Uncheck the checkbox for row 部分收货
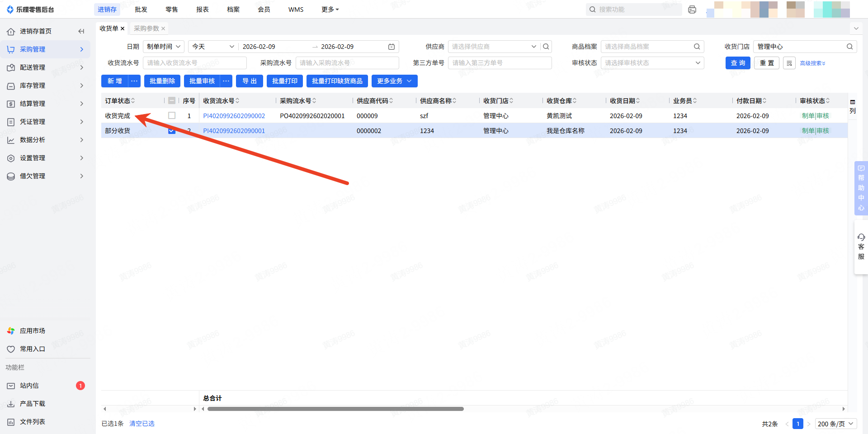 [172, 131]
